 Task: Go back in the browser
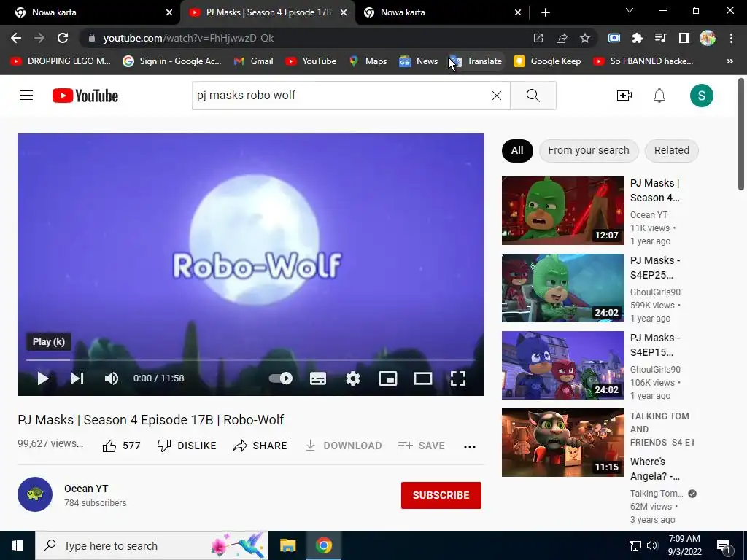tap(16, 38)
